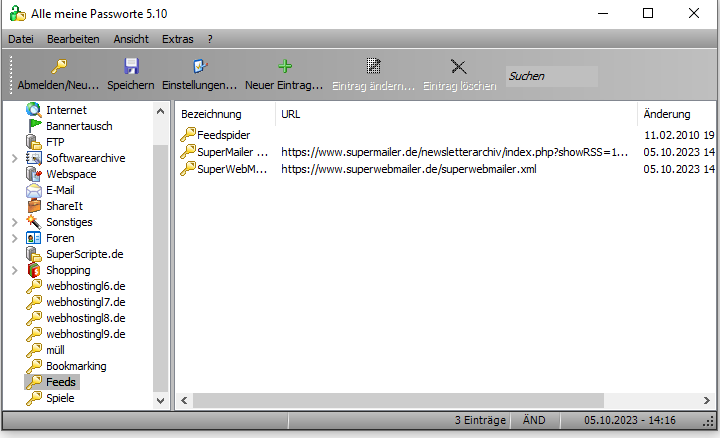
Task: Select the Bannertausch flag icon
Action: pyautogui.click(x=34, y=126)
